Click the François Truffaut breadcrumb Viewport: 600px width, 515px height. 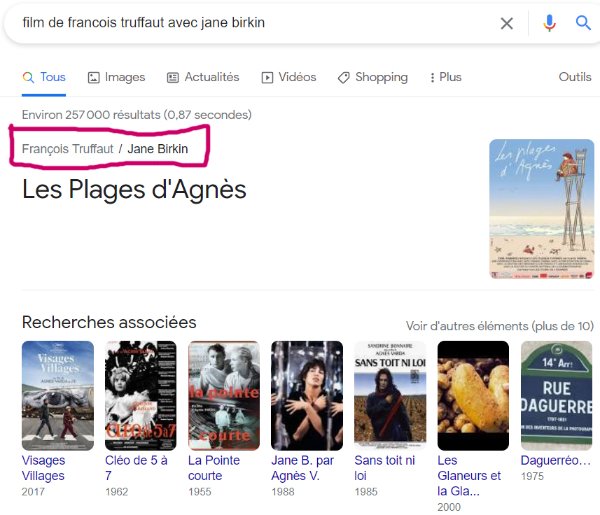click(x=68, y=148)
